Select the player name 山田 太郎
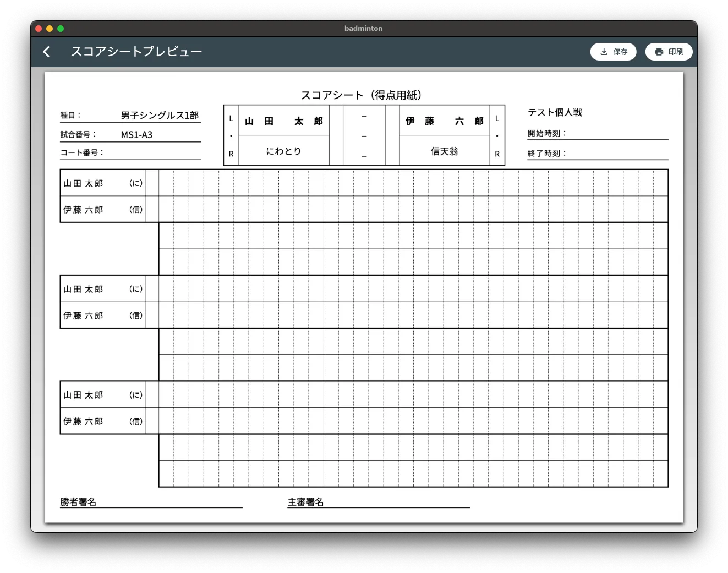Viewport: 728px width, 573px height. 283,121
